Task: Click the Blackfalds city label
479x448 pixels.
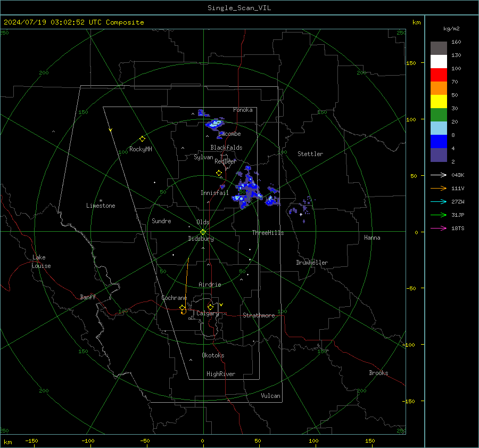Action: (226, 148)
